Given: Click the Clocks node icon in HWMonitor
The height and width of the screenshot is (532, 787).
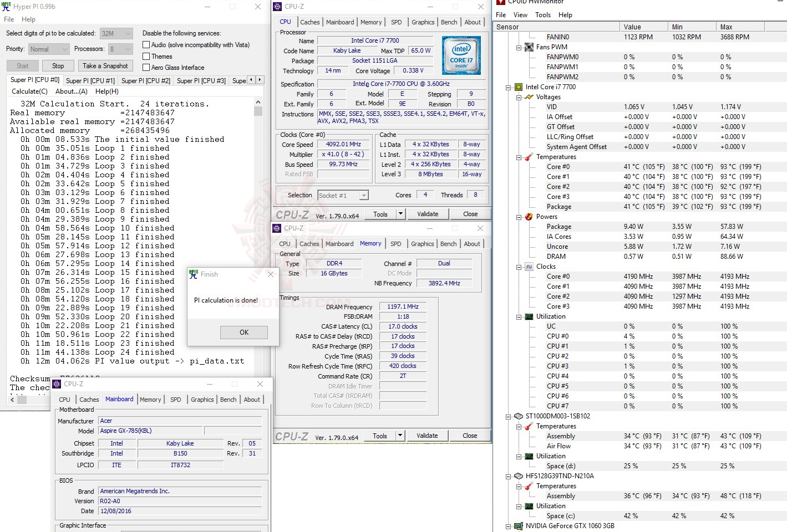Looking at the screenshot, I should click(x=529, y=267).
